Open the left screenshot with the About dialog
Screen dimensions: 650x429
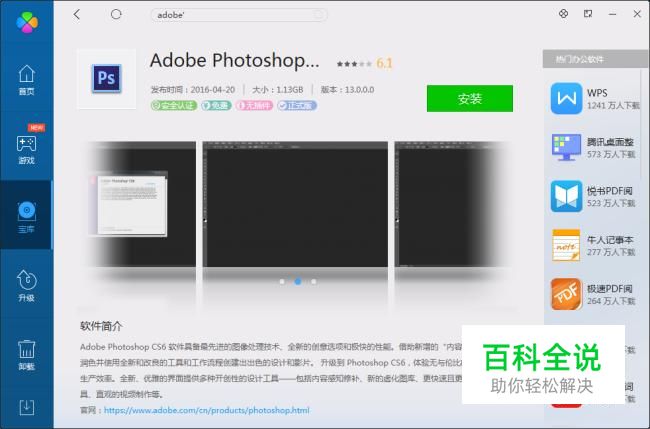point(141,204)
